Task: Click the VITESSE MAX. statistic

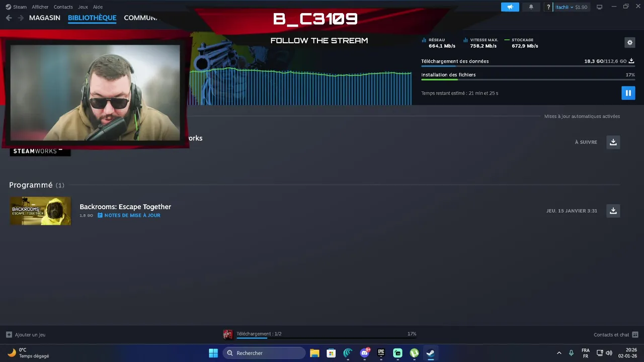Action: 480,43
